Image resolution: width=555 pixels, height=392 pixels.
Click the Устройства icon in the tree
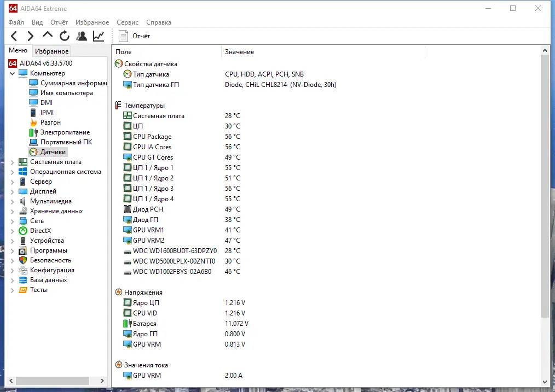coord(23,241)
